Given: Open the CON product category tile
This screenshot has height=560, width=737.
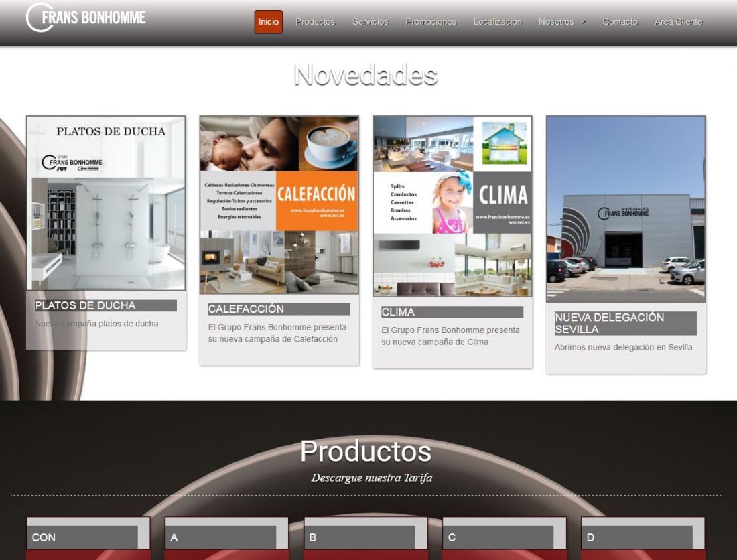Looking at the screenshot, I should point(88,538).
